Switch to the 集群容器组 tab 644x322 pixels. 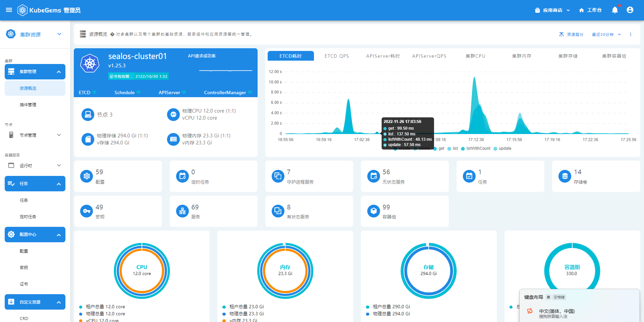coord(614,56)
